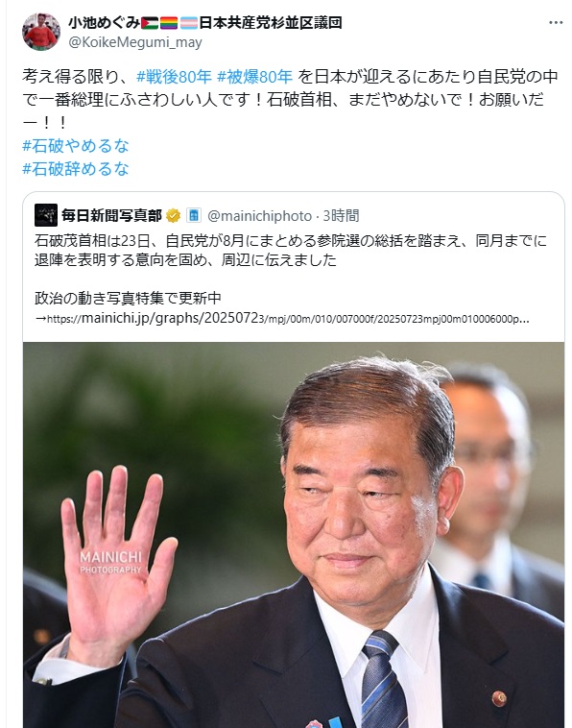The height and width of the screenshot is (728, 572).
Task: Open the @mainichiphoto handle
Action: 260,216
